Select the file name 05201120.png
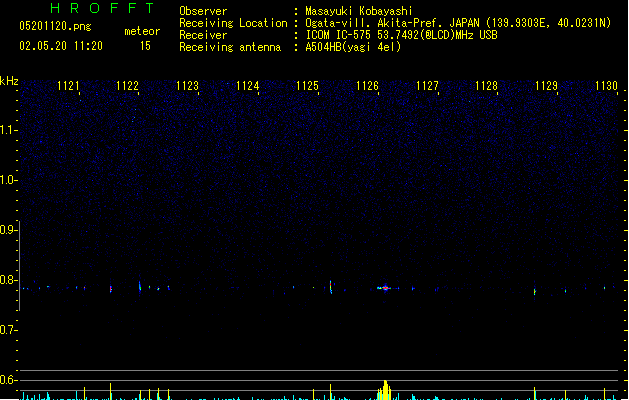This screenshot has width=629, height=400. 55,26
